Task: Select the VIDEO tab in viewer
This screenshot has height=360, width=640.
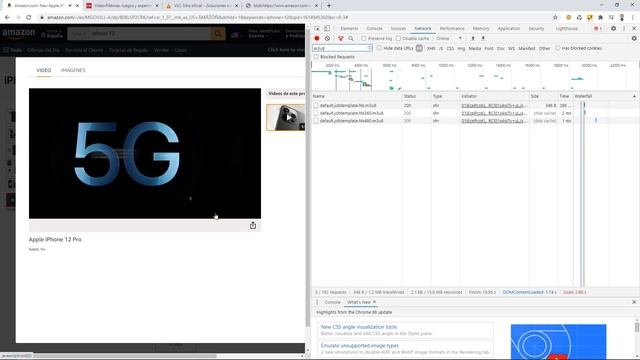Action: 44,70
